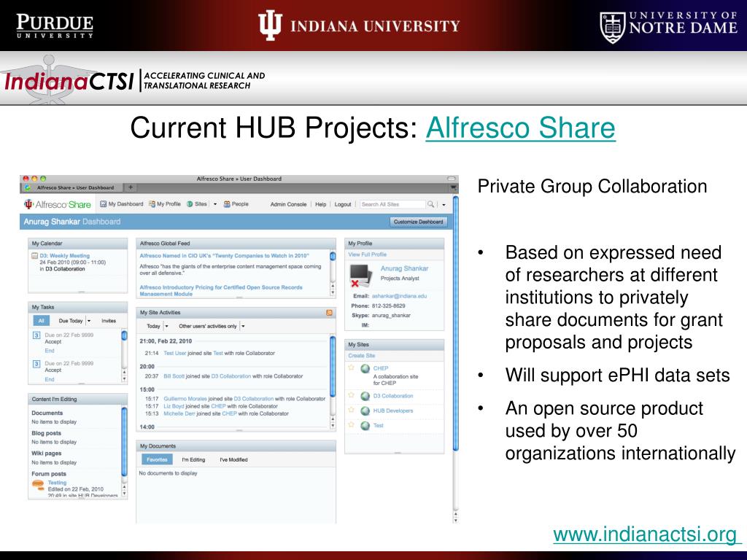Expand the dropdown arrow next to Sites
Viewport: 747px width, 560px height.
point(215,204)
